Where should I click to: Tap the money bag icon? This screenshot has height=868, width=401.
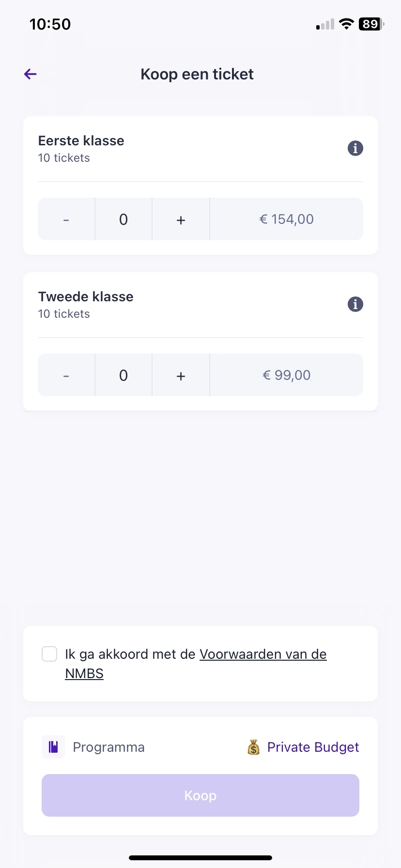254,747
